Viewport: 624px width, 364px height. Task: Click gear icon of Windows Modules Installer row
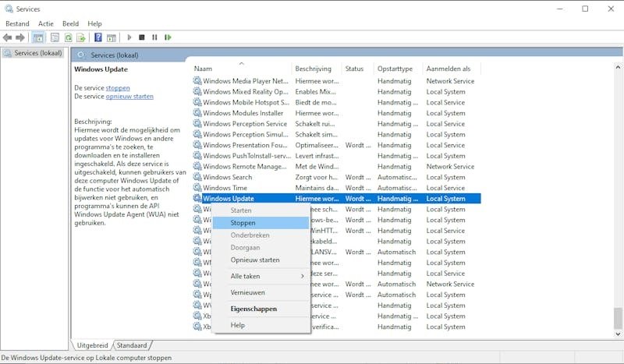[197, 112]
